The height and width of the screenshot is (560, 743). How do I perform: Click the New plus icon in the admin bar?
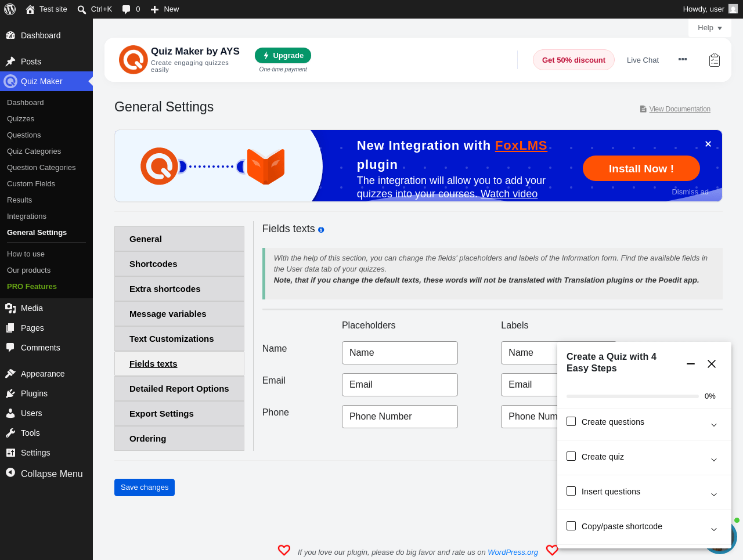click(154, 9)
